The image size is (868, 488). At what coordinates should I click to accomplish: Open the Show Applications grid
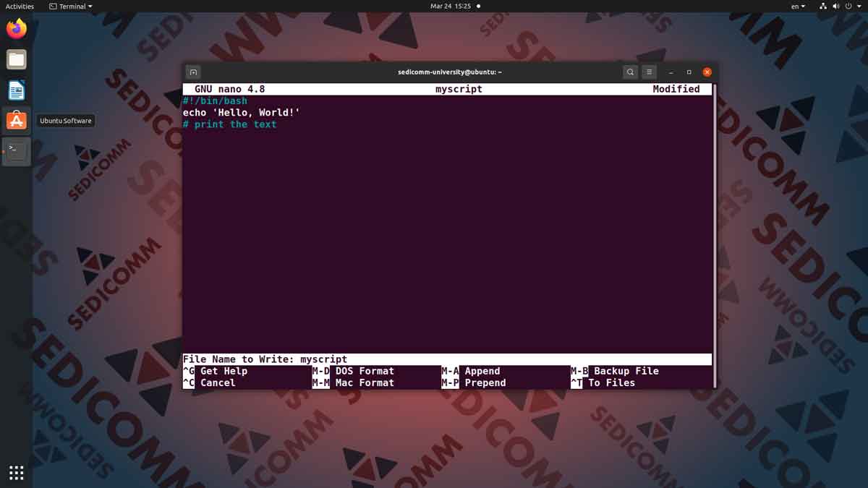pyautogui.click(x=16, y=472)
